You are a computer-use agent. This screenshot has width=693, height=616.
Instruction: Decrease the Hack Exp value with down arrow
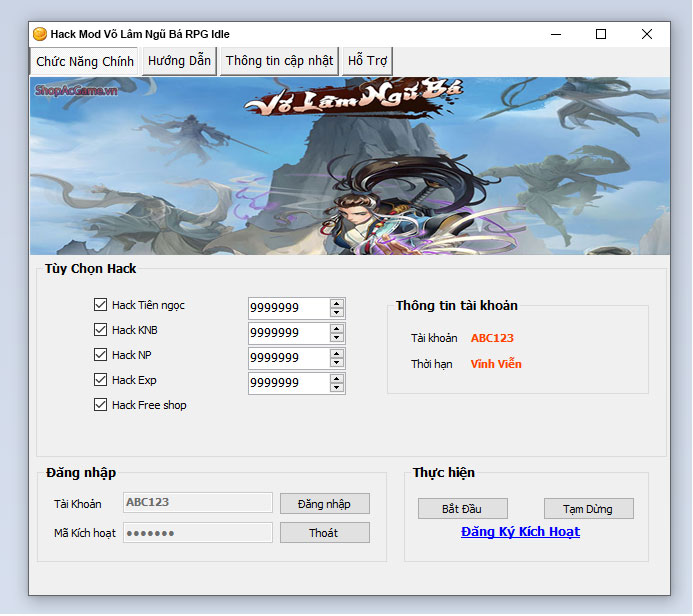pos(337,388)
